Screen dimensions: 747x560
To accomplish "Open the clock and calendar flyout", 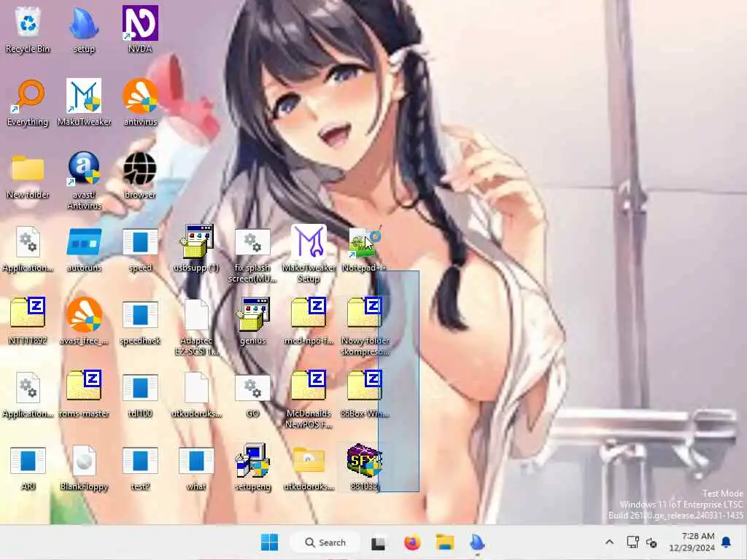I will 692,542.
